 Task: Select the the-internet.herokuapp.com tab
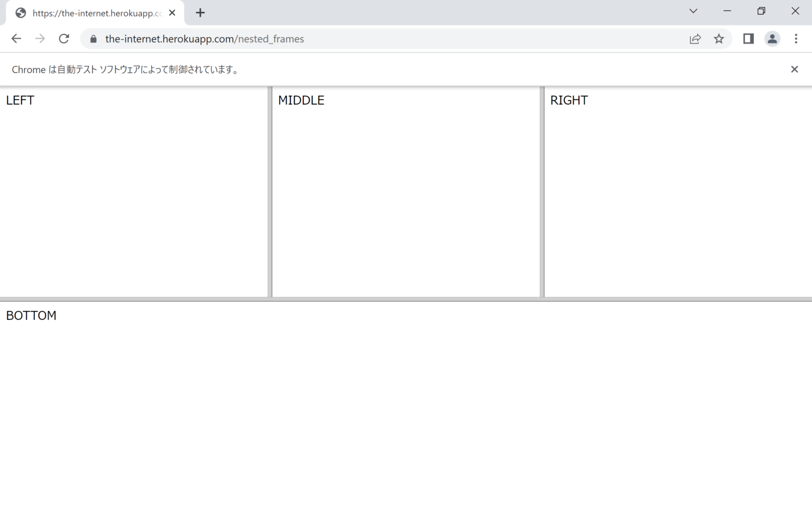(x=95, y=13)
